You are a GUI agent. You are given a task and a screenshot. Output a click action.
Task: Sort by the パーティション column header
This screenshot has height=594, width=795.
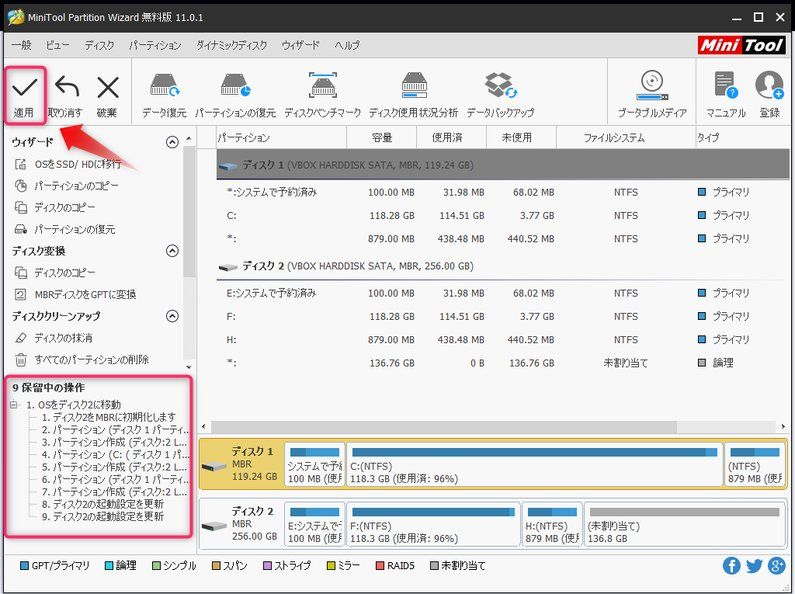tap(281, 137)
